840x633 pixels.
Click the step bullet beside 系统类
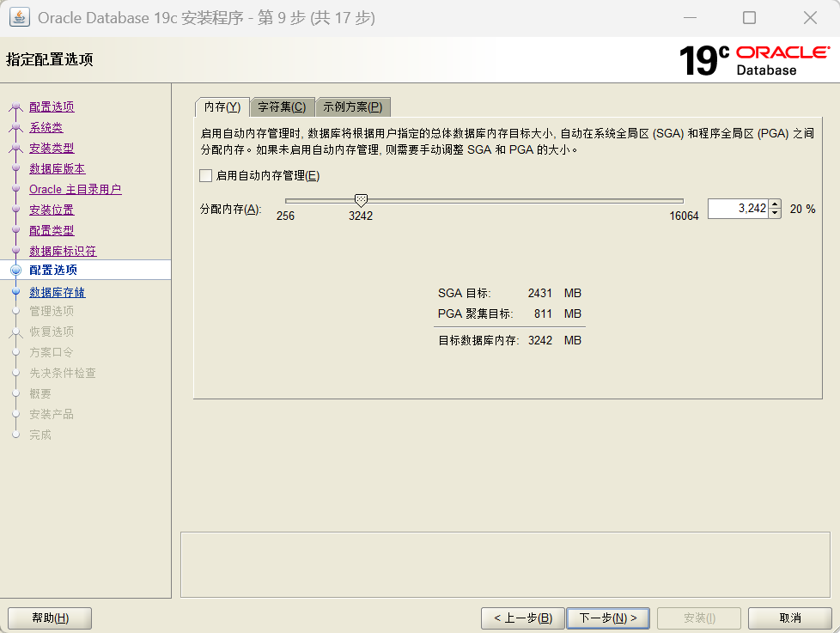pos(15,127)
